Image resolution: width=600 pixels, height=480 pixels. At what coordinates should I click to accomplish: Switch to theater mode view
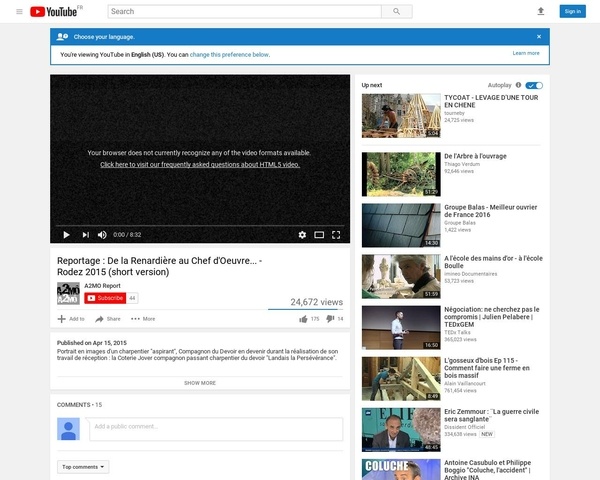tap(319, 235)
